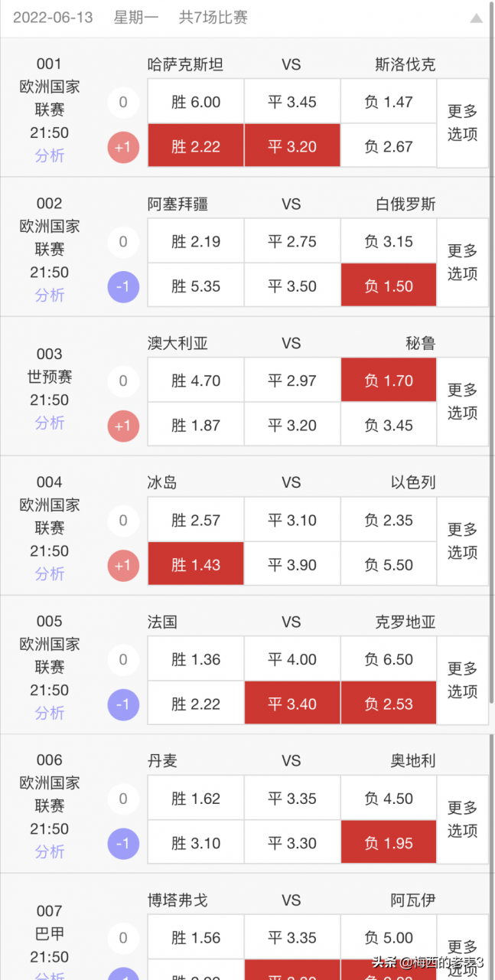Click the 0 badge on match 001

click(x=123, y=101)
